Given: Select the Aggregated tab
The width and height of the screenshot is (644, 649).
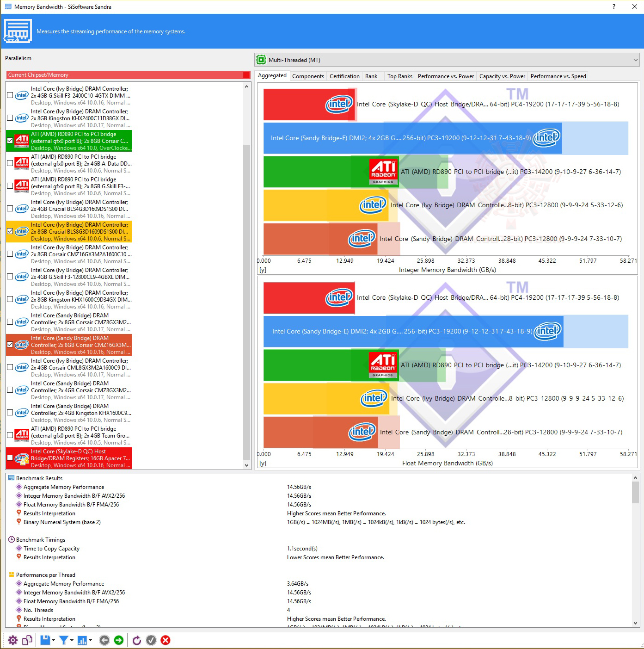Looking at the screenshot, I should (272, 75).
